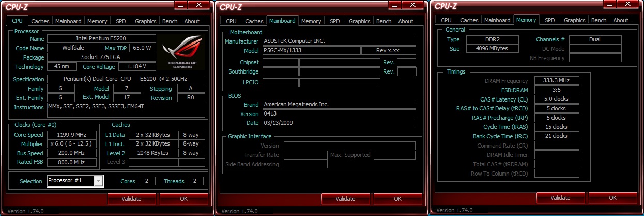The image size is (644, 216).
Task: Click Validate in the CPU window
Action: pyautogui.click(x=131, y=198)
